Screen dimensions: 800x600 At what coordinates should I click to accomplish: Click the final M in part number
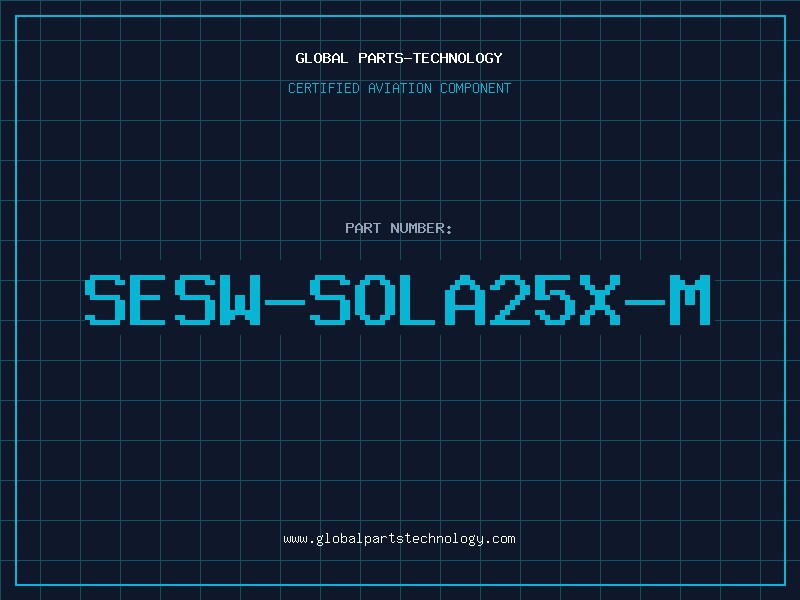[x=690, y=300]
